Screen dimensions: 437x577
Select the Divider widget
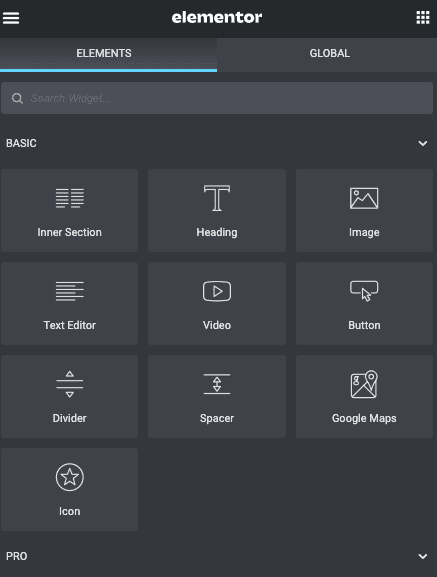(x=70, y=396)
